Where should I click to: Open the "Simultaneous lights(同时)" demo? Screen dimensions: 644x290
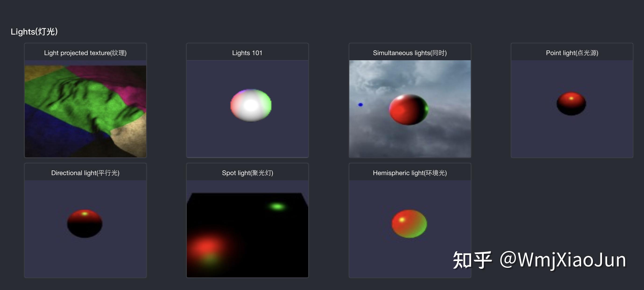[410, 53]
